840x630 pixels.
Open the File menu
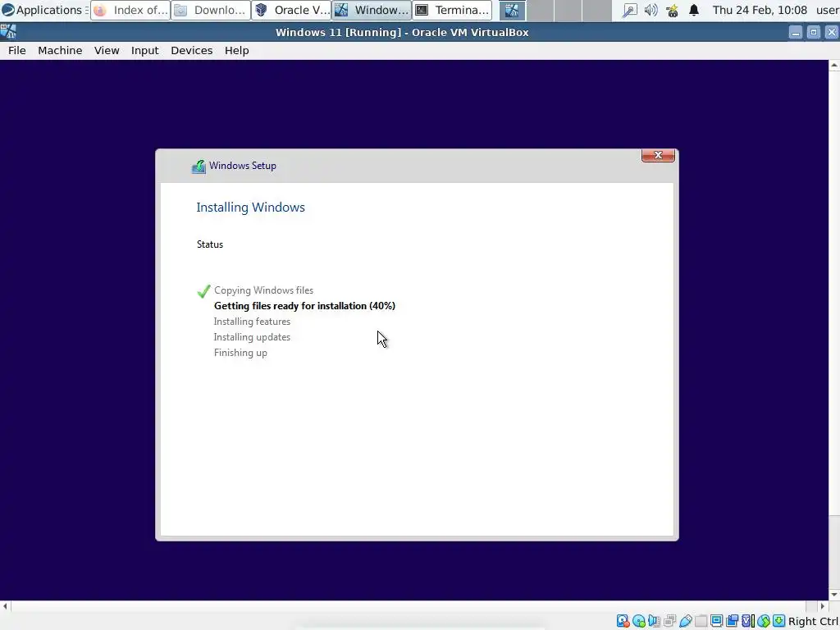(16, 50)
